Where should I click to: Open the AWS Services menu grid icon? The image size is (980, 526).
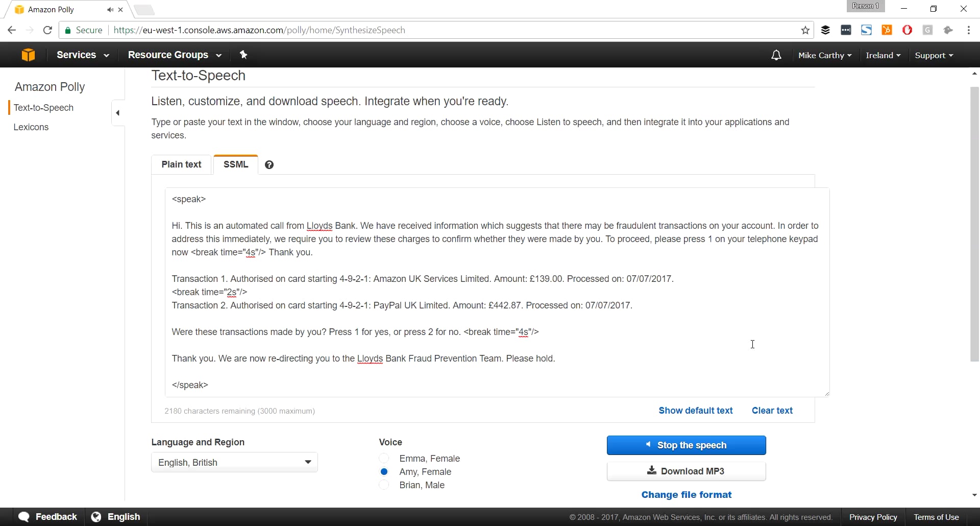(x=78, y=55)
